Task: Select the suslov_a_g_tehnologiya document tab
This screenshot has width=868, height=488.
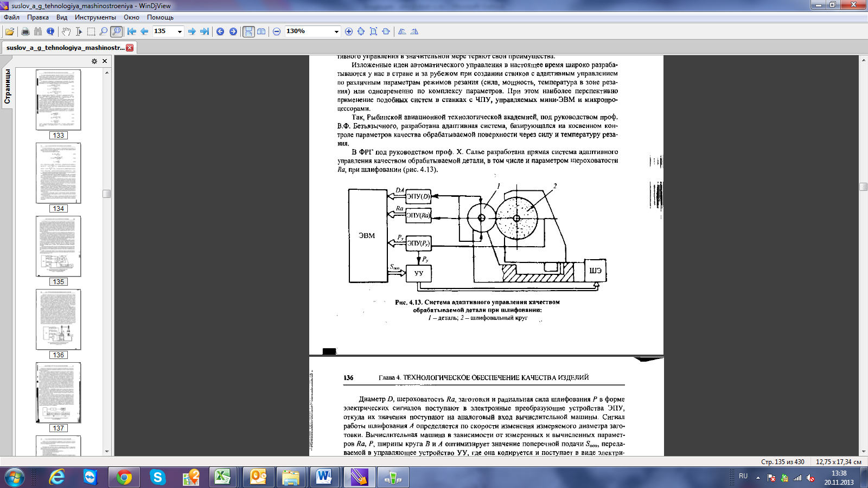Action: pyautogui.click(x=65, y=48)
